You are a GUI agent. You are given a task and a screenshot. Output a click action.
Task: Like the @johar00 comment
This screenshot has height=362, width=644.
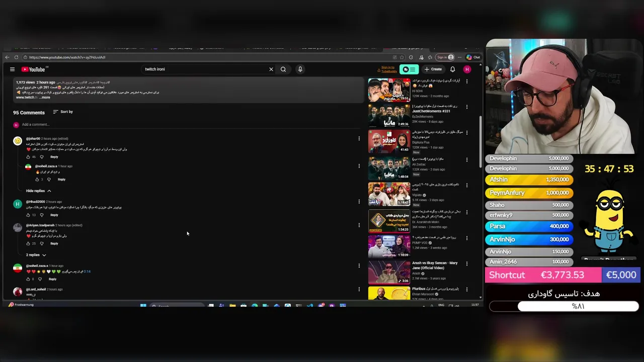click(28, 157)
